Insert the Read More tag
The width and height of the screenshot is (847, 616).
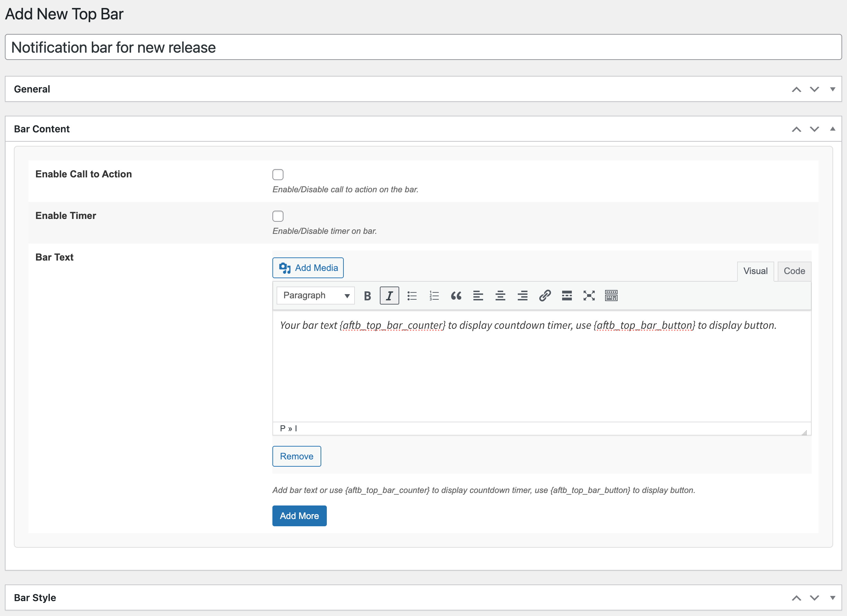pyautogui.click(x=566, y=295)
